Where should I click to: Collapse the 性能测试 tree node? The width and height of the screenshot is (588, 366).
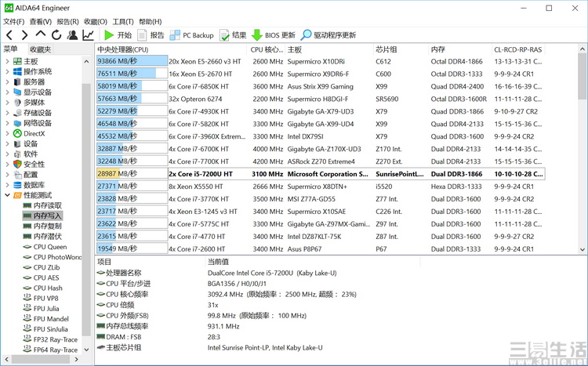(x=8, y=195)
